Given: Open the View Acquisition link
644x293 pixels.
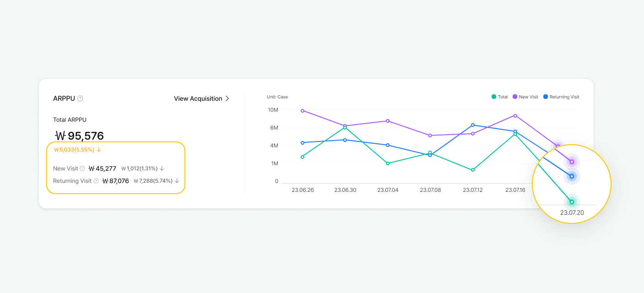Looking at the screenshot, I should tap(202, 98).
